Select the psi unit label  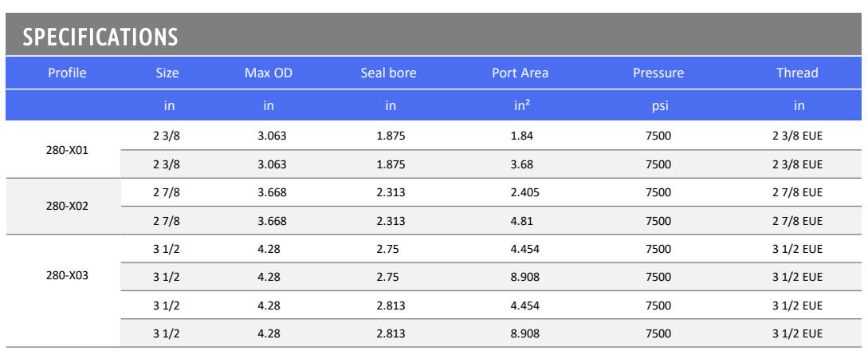pos(658,105)
